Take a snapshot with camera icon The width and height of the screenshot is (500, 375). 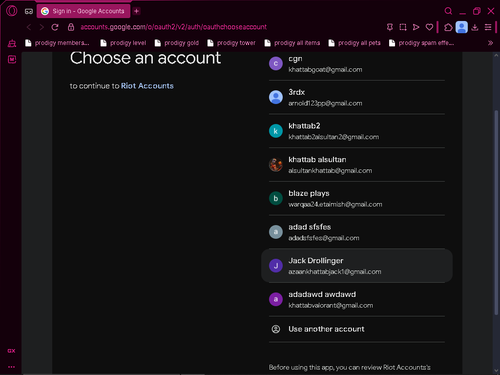point(403,27)
